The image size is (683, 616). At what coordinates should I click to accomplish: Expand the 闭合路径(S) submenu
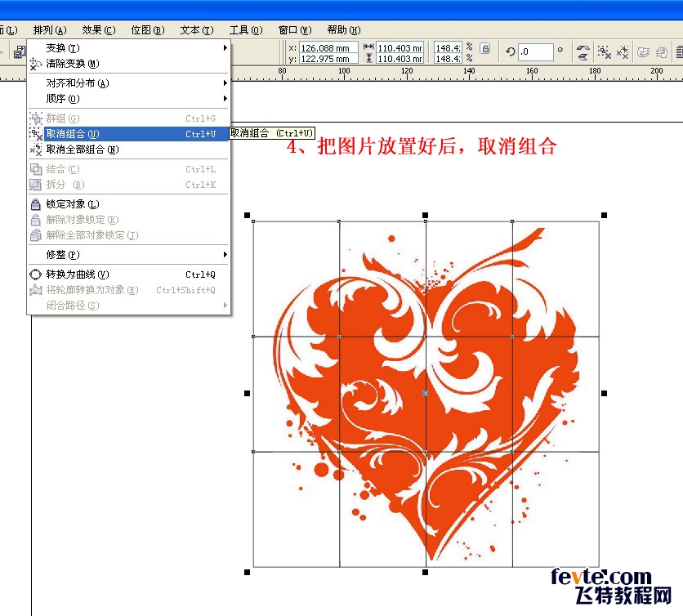[x=225, y=306]
